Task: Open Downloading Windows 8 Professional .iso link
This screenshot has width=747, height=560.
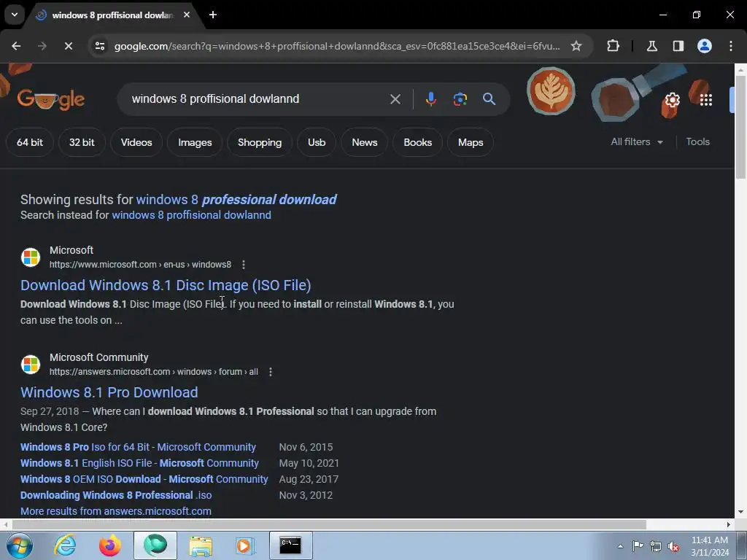Action: coord(116,495)
